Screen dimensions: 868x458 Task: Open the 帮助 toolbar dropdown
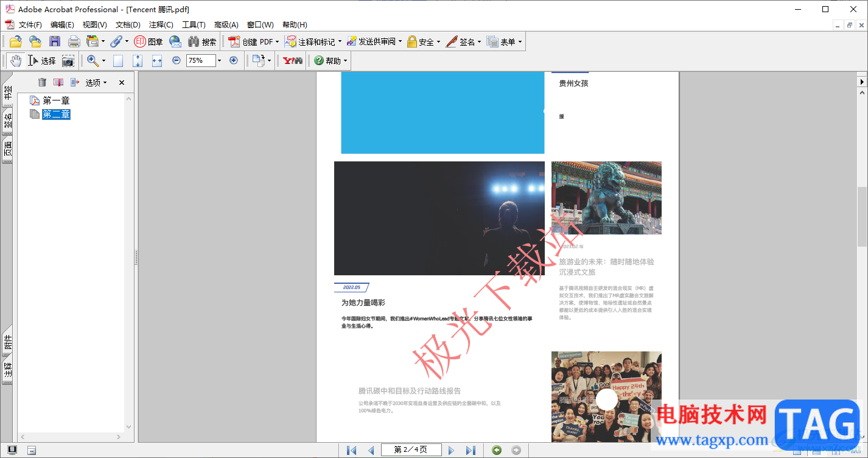(x=345, y=60)
